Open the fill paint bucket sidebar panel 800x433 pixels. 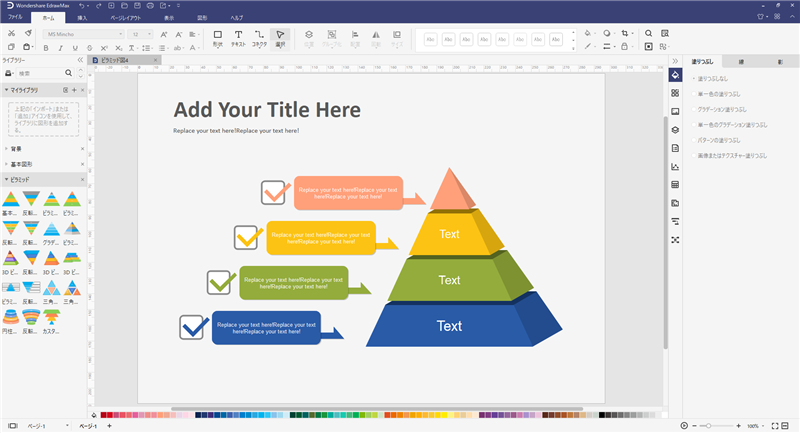coord(675,75)
